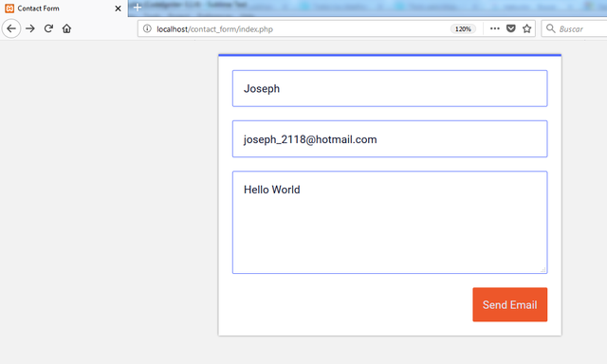The width and height of the screenshot is (607, 364).
Task: Save page to Pocket
Action: pyautogui.click(x=511, y=28)
